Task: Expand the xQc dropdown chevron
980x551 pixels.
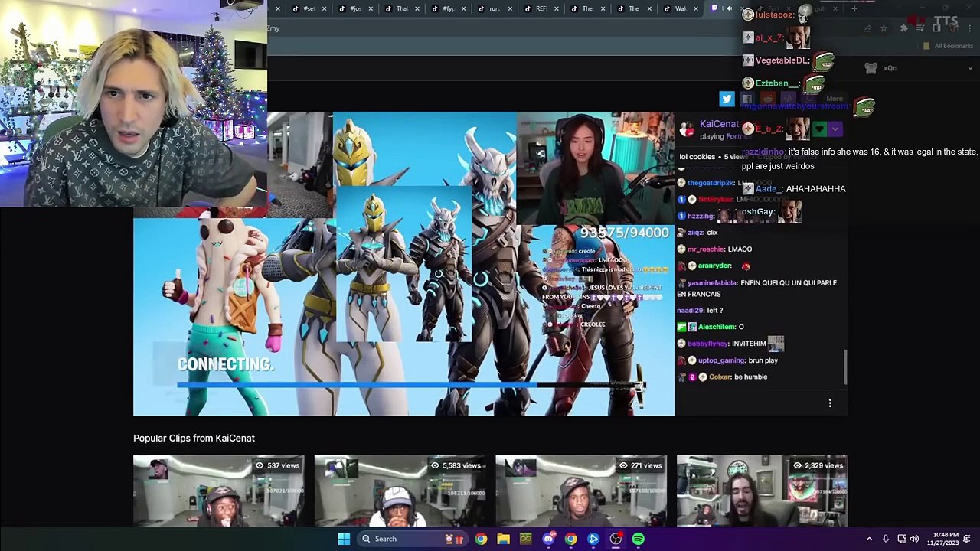Action: pyautogui.click(x=970, y=68)
